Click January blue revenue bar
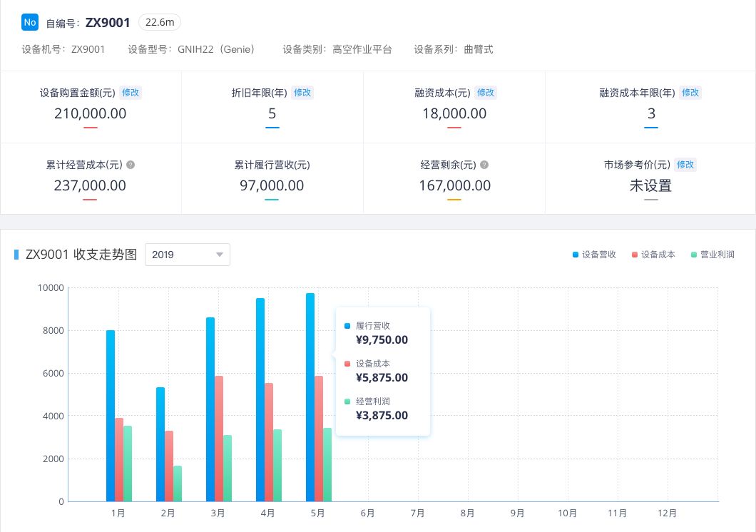756x532 pixels. pos(111,416)
